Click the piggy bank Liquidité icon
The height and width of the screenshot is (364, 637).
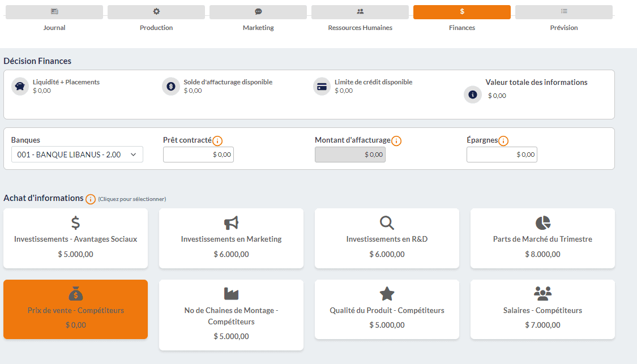[x=20, y=87]
